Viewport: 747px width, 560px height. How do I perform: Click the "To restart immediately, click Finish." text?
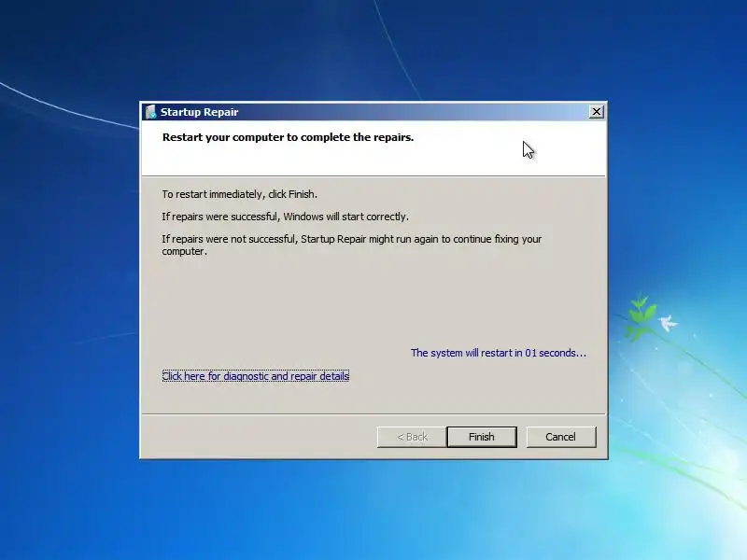240,194
